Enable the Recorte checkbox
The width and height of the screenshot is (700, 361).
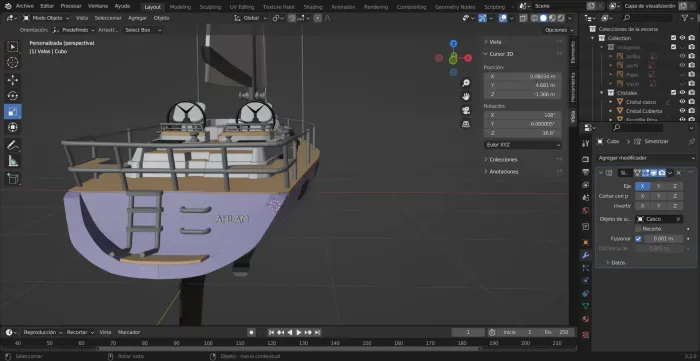point(638,229)
